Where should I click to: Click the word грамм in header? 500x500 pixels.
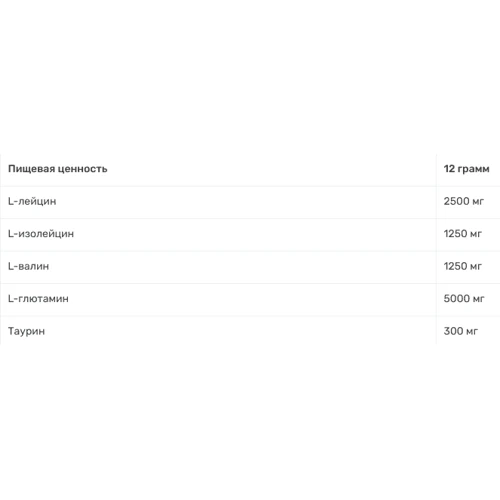(473, 169)
